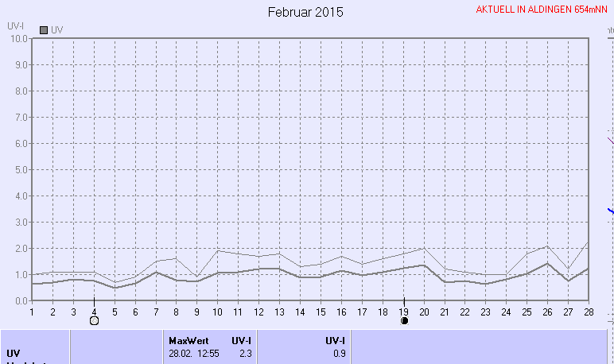Click the 'Februar 2015' chart title

tap(305, 12)
